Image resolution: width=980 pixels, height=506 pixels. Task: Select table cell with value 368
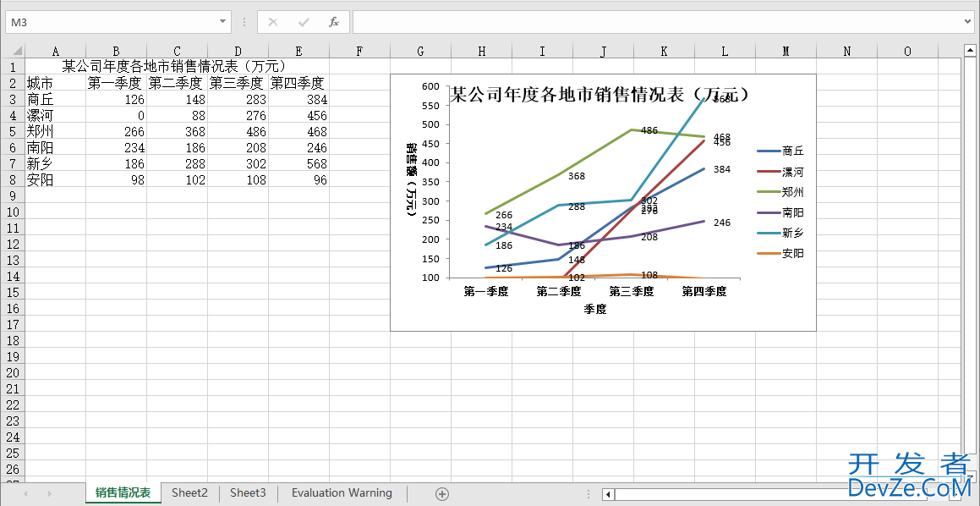click(177, 131)
